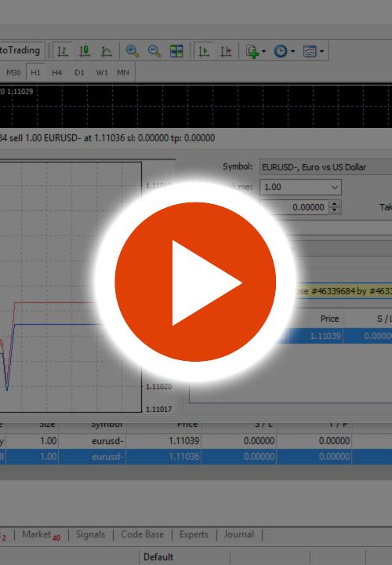Switch to candlestick chart icon
Image resolution: width=392 pixels, height=565 pixels.
coord(85,51)
